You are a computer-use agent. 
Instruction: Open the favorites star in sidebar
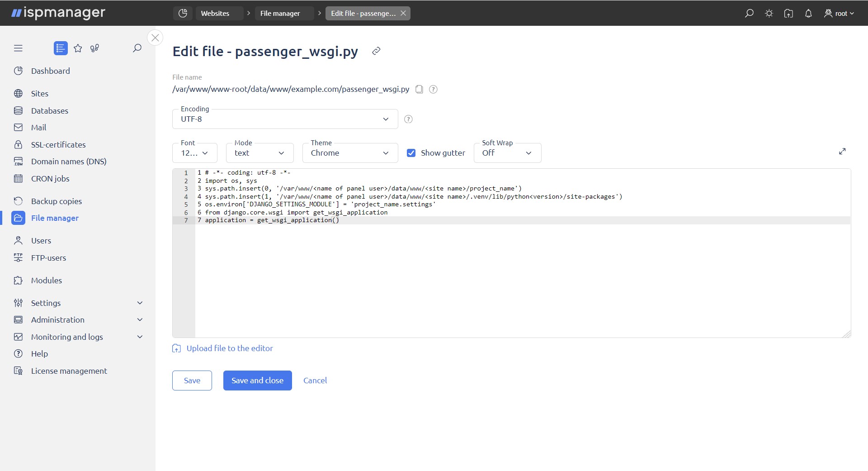click(78, 48)
